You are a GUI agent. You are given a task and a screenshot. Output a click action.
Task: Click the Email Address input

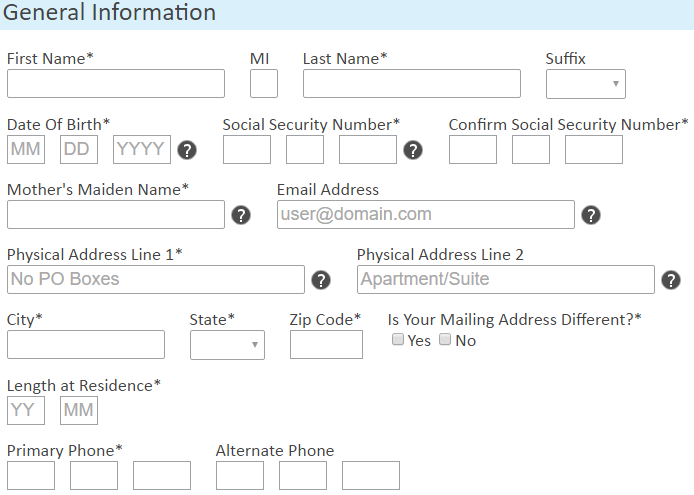point(426,214)
